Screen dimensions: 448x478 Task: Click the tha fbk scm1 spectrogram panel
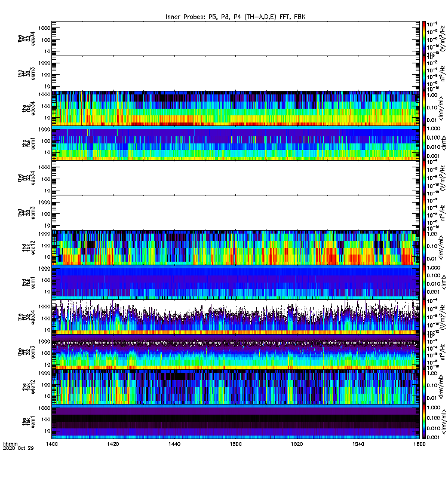[235, 143]
